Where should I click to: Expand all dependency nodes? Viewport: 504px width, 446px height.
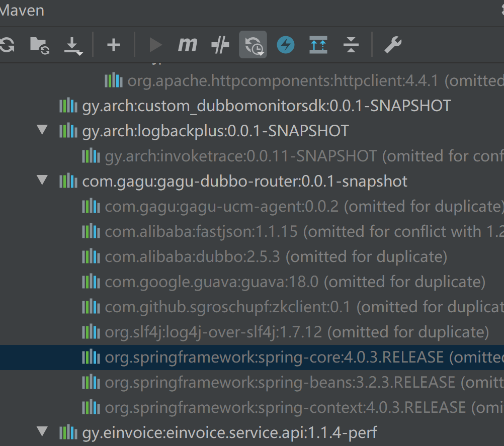pyautogui.click(x=318, y=44)
